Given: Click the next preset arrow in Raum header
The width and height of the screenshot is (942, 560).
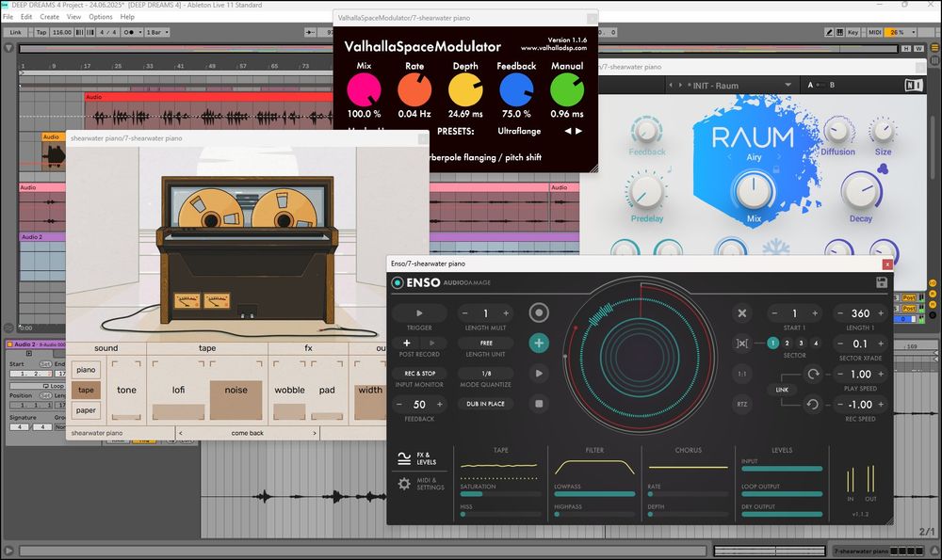Looking at the screenshot, I should (680, 86).
